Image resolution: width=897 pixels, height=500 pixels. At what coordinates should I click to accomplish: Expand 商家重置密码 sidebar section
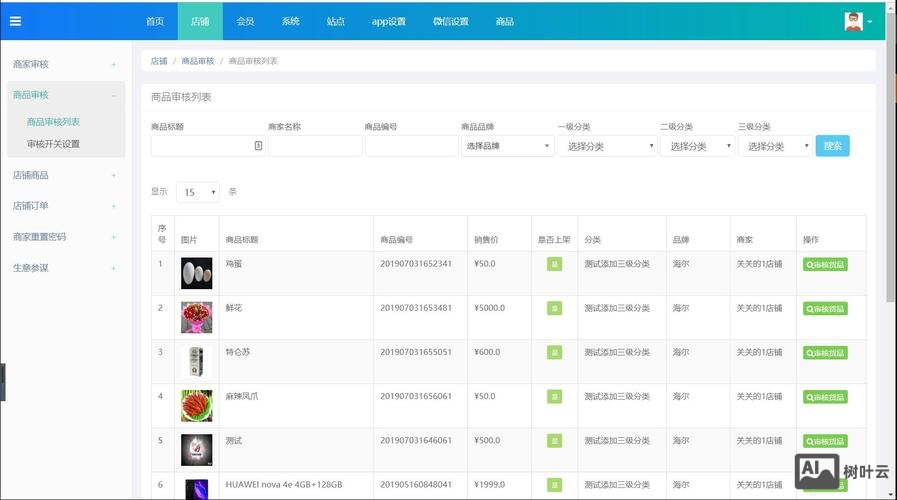point(65,237)
